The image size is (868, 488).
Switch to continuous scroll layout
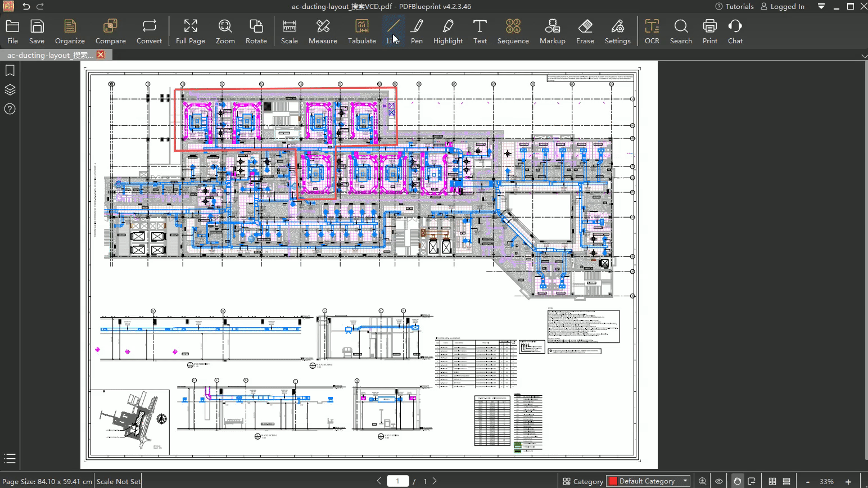pos(786,481)
